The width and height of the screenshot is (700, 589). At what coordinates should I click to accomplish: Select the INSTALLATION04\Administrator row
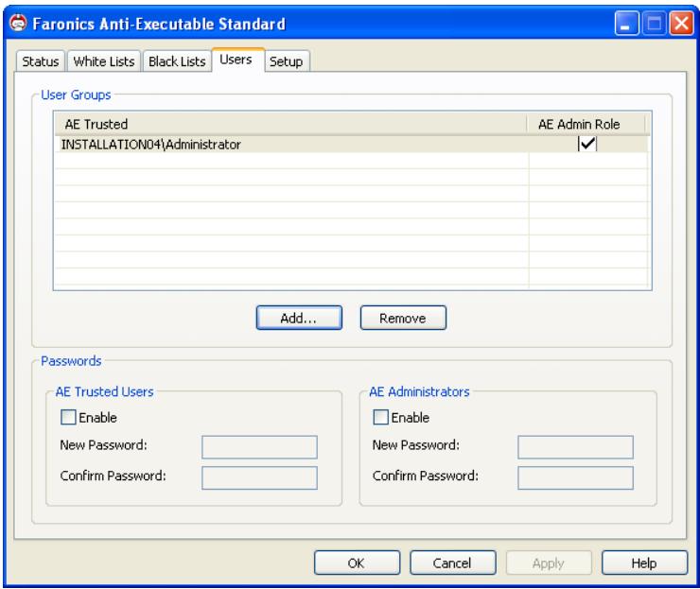pyautogui.click(x=351, y=144)
